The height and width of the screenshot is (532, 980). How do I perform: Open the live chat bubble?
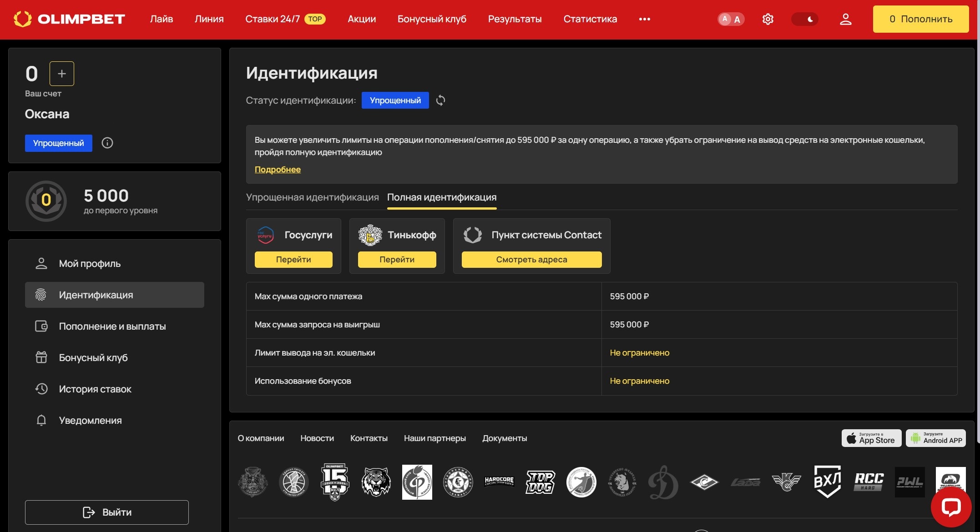(x=951, y=507)
